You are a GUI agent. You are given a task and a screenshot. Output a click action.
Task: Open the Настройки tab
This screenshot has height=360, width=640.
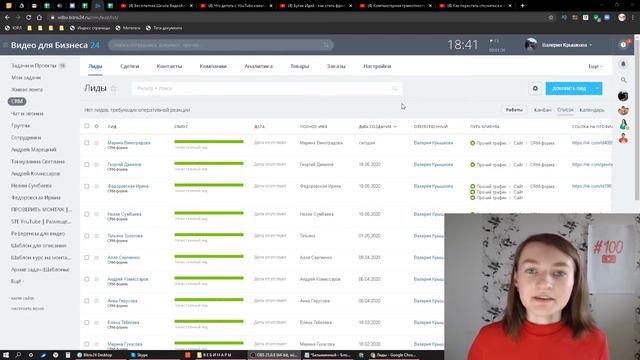(377, 66)
